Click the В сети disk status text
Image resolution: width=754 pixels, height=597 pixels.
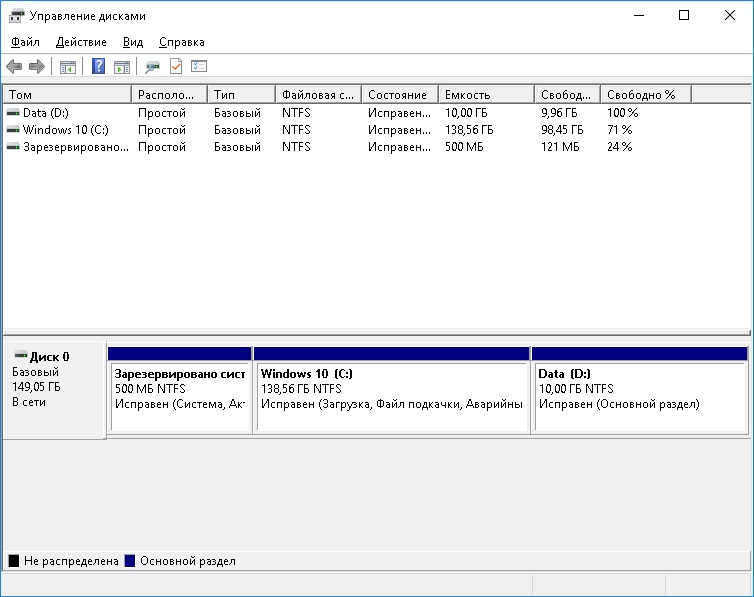coord(29,402)
